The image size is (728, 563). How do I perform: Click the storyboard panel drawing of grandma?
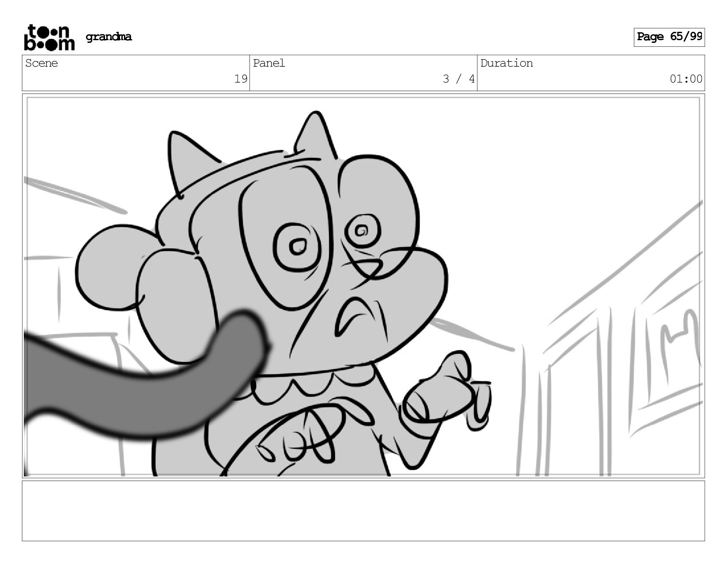(x=363, y=286)
